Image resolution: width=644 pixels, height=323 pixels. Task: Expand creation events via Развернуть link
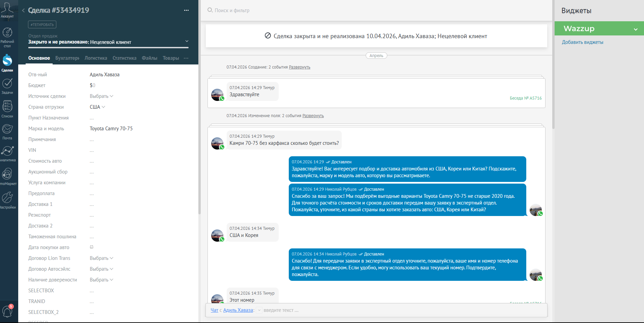pyautogui.click(x=300, y=67)
